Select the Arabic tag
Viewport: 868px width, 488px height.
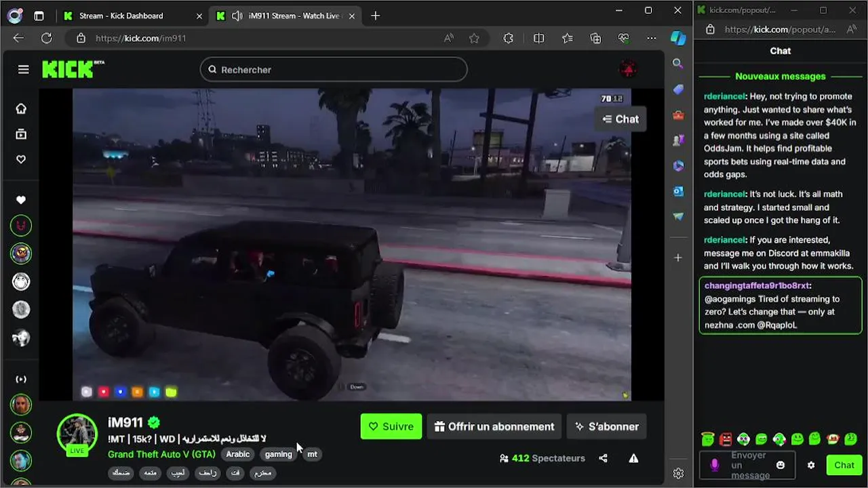tap(238, 454)
